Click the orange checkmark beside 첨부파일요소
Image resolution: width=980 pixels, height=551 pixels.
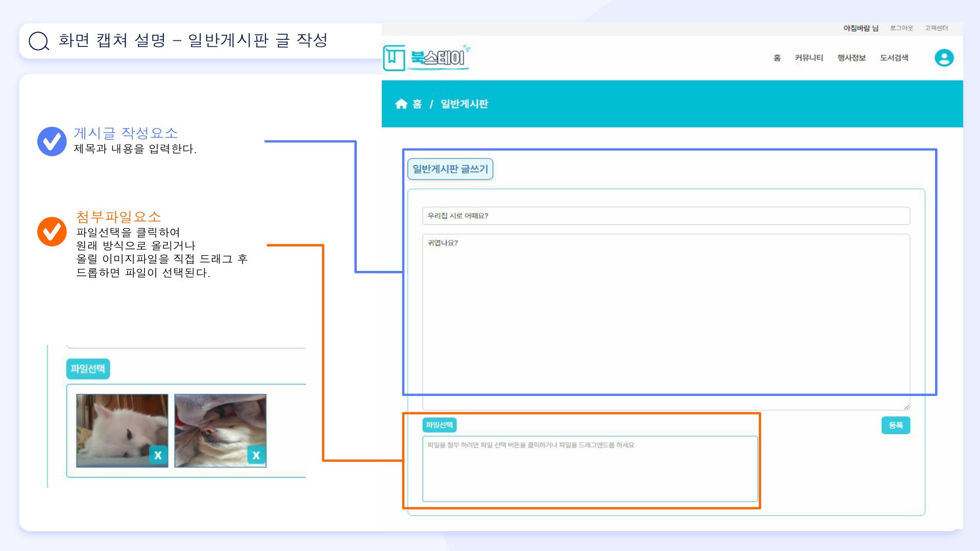tap(52, 231)
